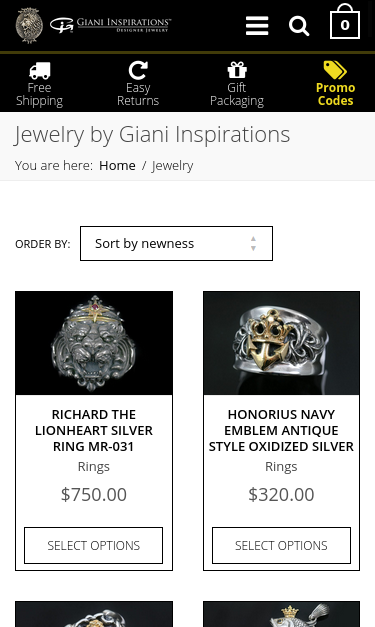375x627 pixels.
Task: Select options for the $320.00 ring
Action: (281, 545)
